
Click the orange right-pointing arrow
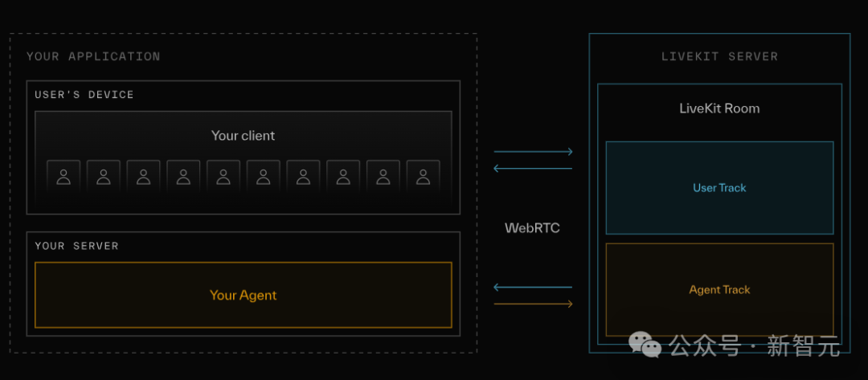tap(533, 304)
